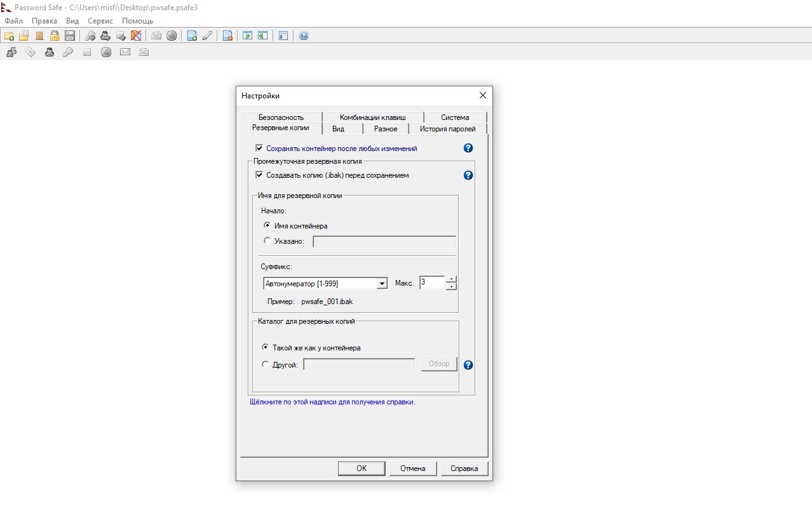Open the Вид menu in menu bar

pos(72,21)
